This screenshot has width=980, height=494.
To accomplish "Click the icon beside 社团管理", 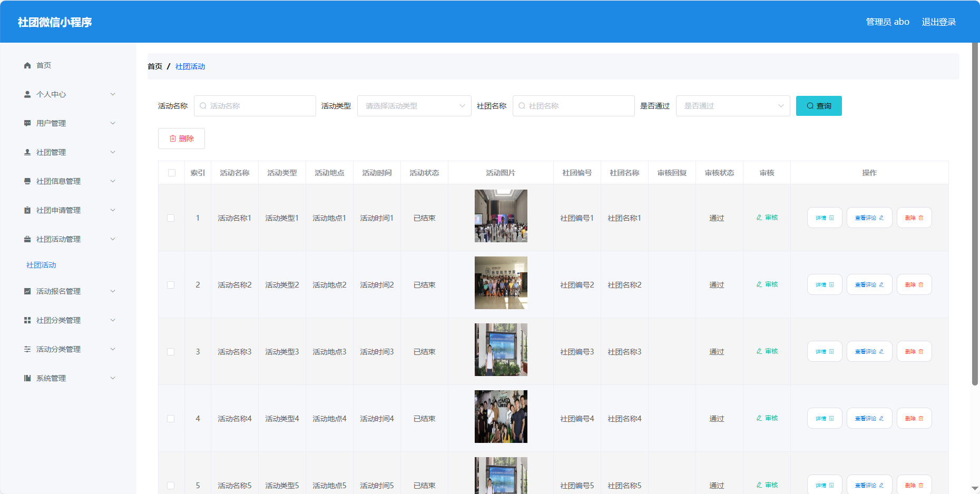I will 27,152.
